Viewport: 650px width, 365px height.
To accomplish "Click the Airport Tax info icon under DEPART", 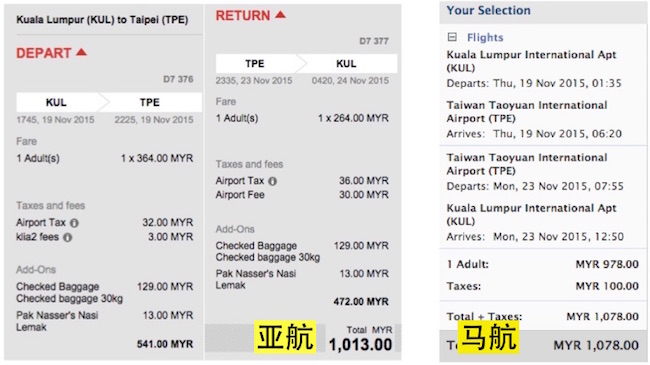I will tap(74, 223).
